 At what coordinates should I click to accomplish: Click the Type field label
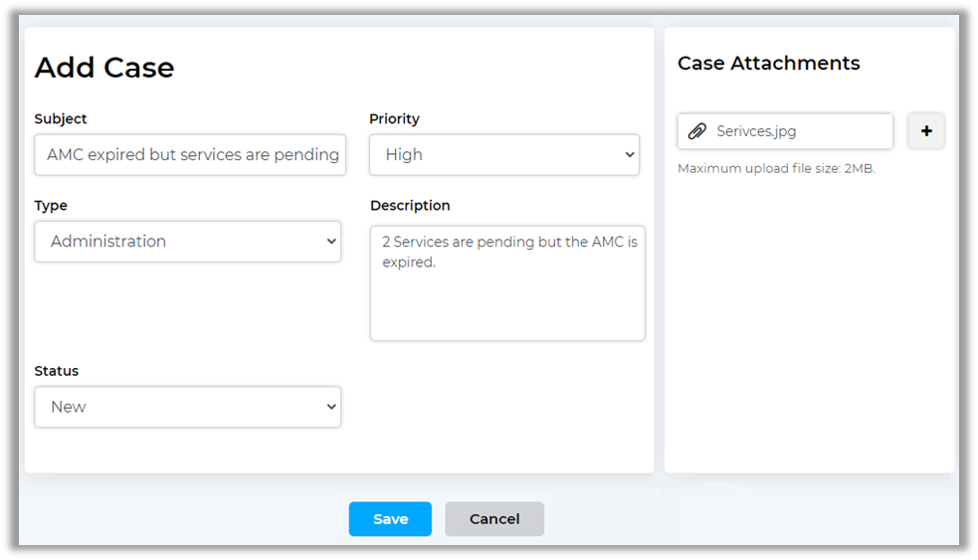pos(51,206)
